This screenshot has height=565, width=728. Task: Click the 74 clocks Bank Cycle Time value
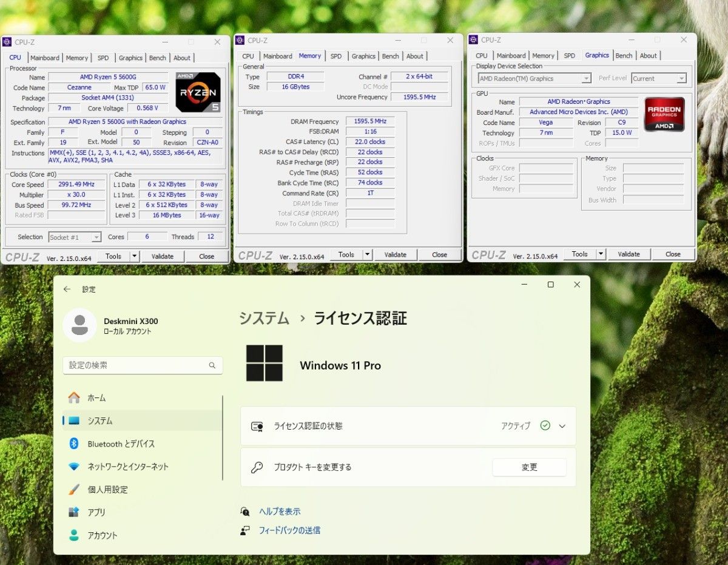370,183
